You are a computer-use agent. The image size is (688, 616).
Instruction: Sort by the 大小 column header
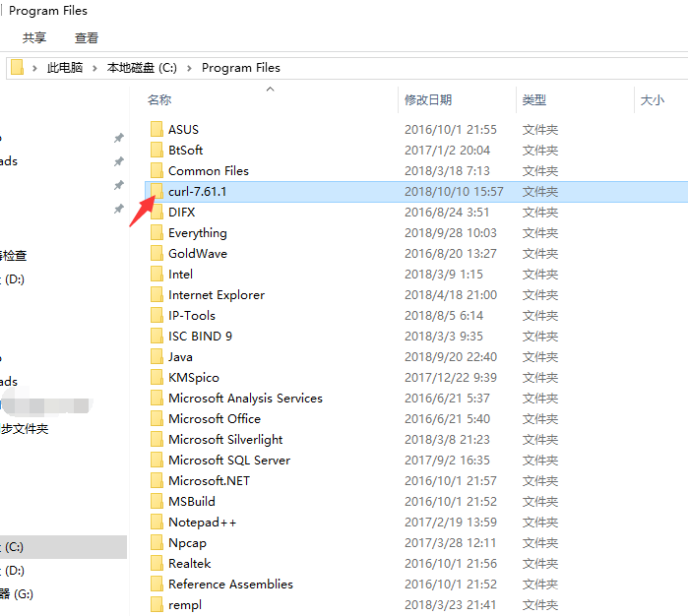[x=653, y=100]
